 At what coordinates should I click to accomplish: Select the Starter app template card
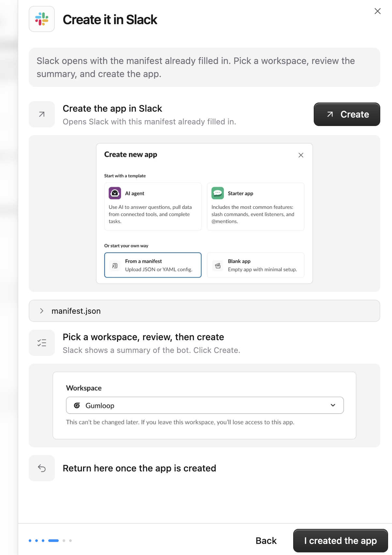point(256,206)
